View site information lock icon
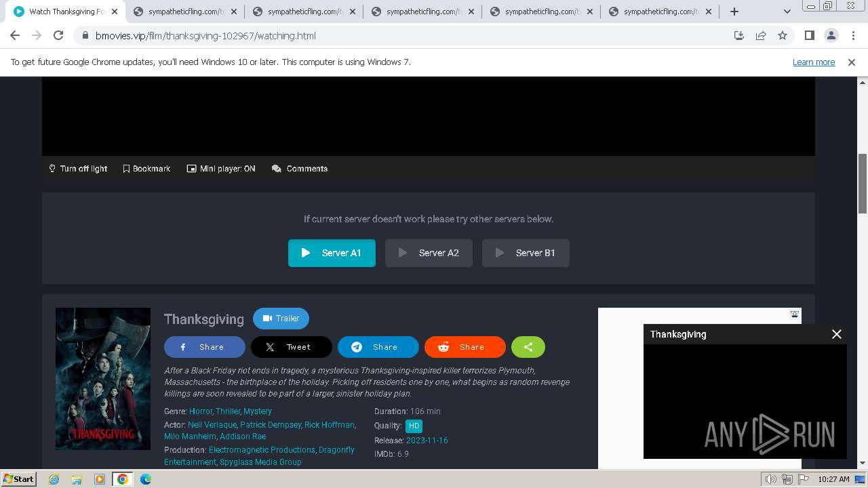 [x=85, y=36]
